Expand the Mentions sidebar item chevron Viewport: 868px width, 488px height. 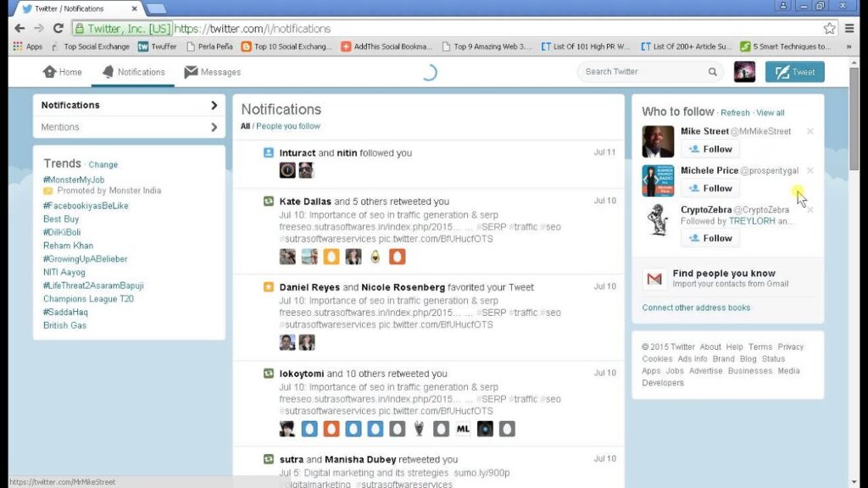pos(214,127)
